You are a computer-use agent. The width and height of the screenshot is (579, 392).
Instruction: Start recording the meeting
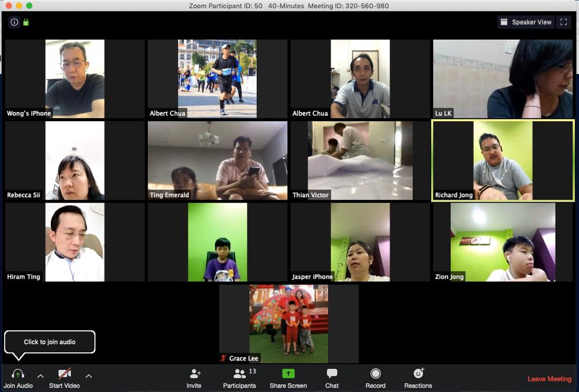375,374
